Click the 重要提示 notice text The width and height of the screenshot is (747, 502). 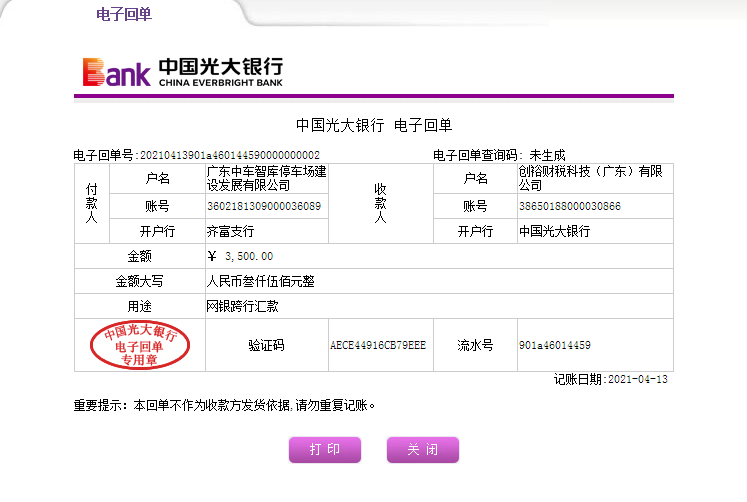click(x=224, y=405)
